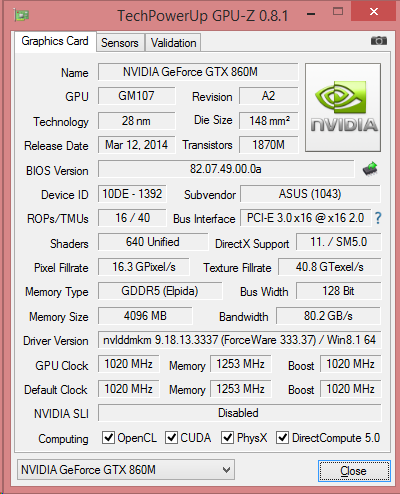Click the camera screenshot icon

[x=379, y=41]
